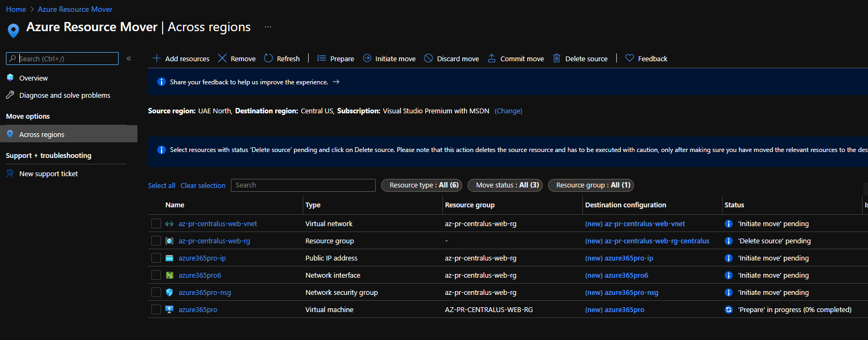Sort by Resource group column header

(x=470, y=205)
